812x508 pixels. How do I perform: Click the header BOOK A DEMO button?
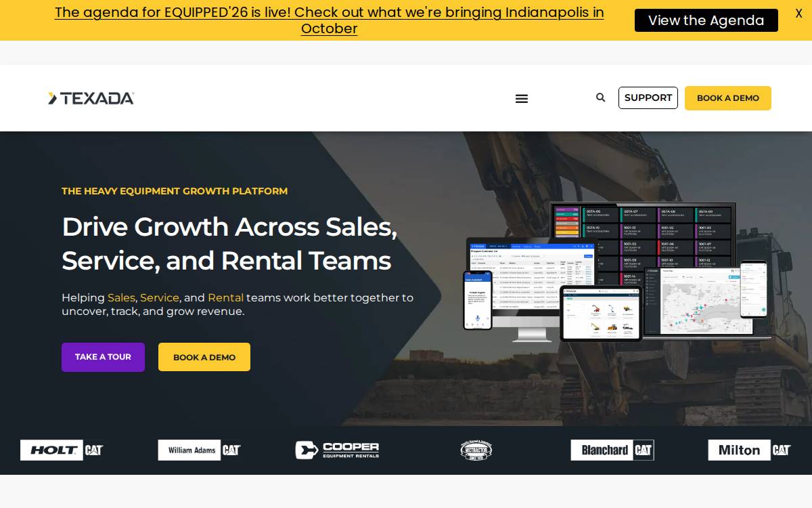point(727,98)
